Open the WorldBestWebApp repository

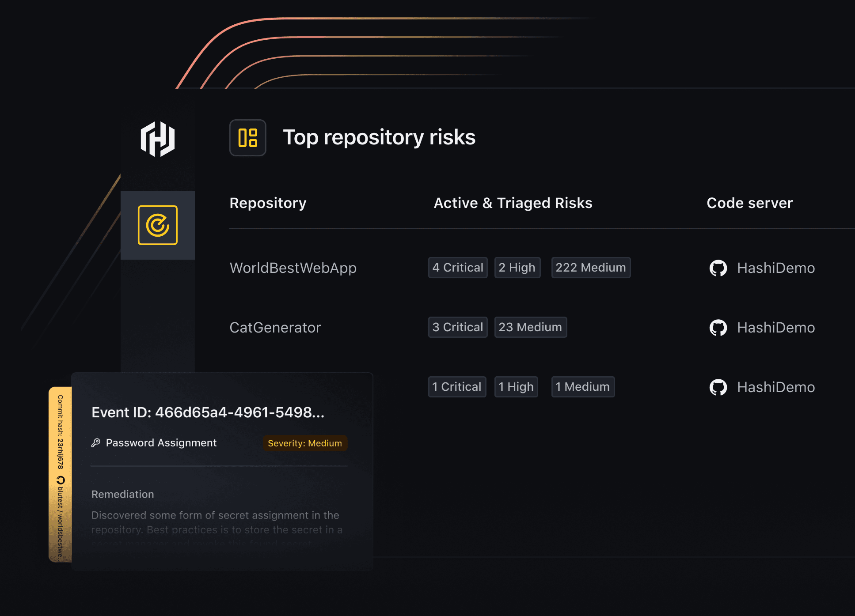point(293,268)
